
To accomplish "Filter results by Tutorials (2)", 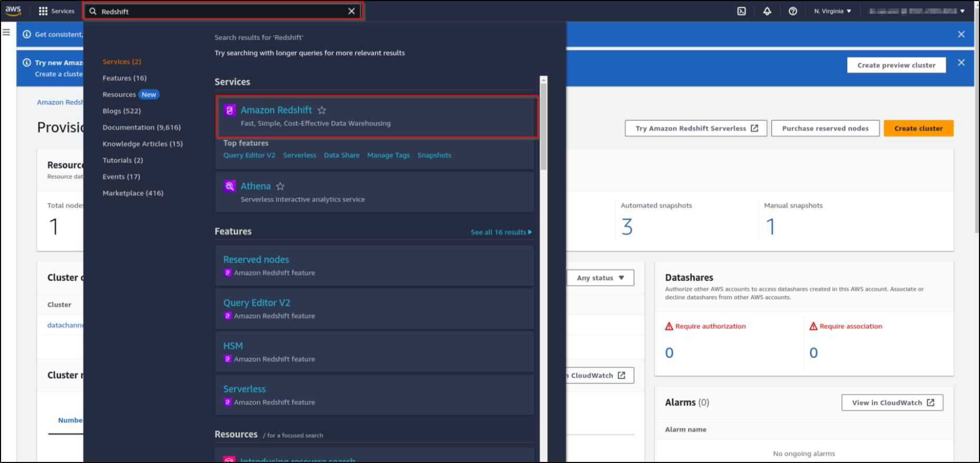I will click(x=123, y=160).
